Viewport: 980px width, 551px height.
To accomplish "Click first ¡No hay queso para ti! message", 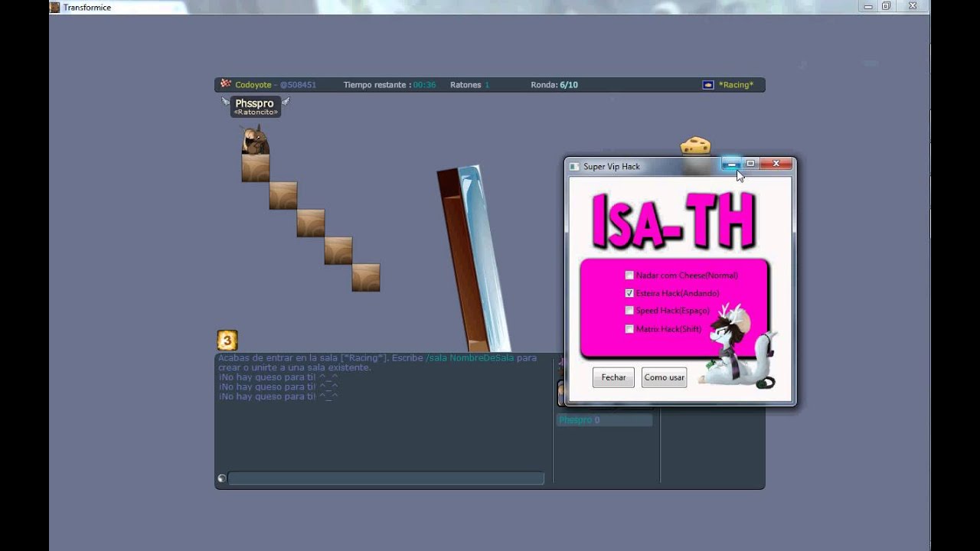I will [278, 377].
